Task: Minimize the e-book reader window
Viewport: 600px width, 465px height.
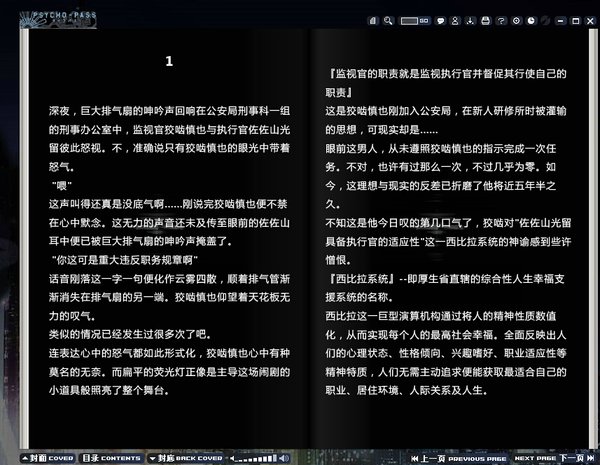Action: pos(561,21)
